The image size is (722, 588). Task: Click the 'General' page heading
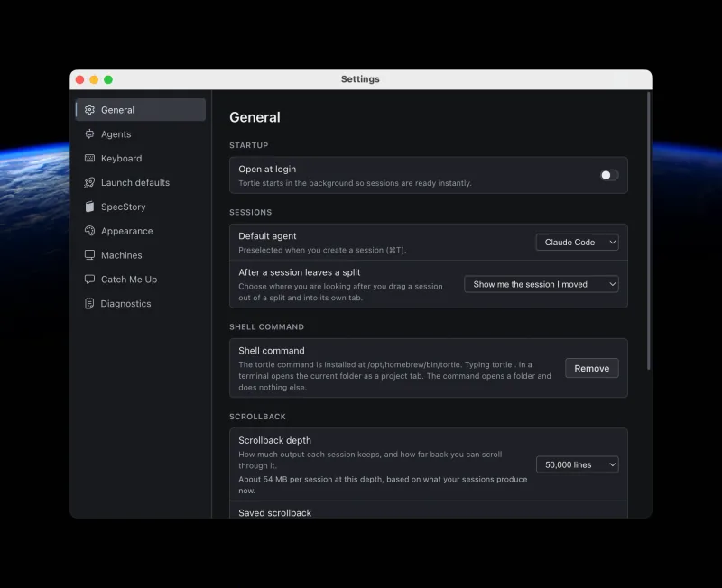[x=255, y=117]
